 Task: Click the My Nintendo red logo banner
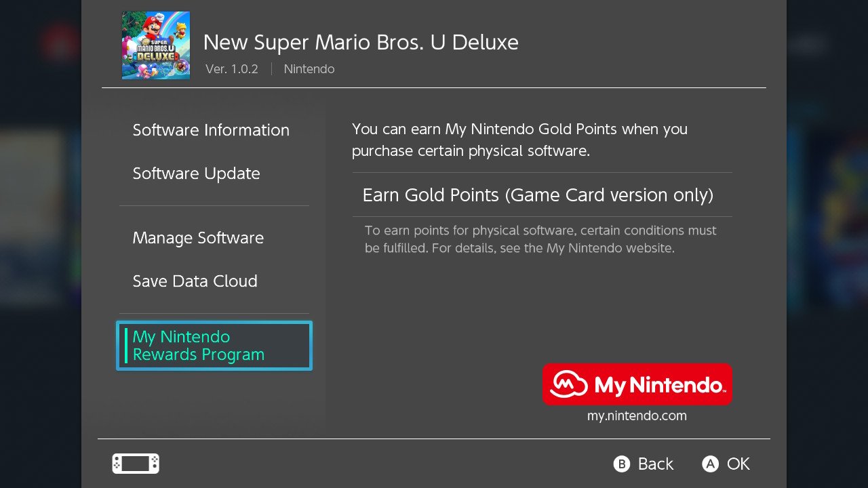[637, 384]
